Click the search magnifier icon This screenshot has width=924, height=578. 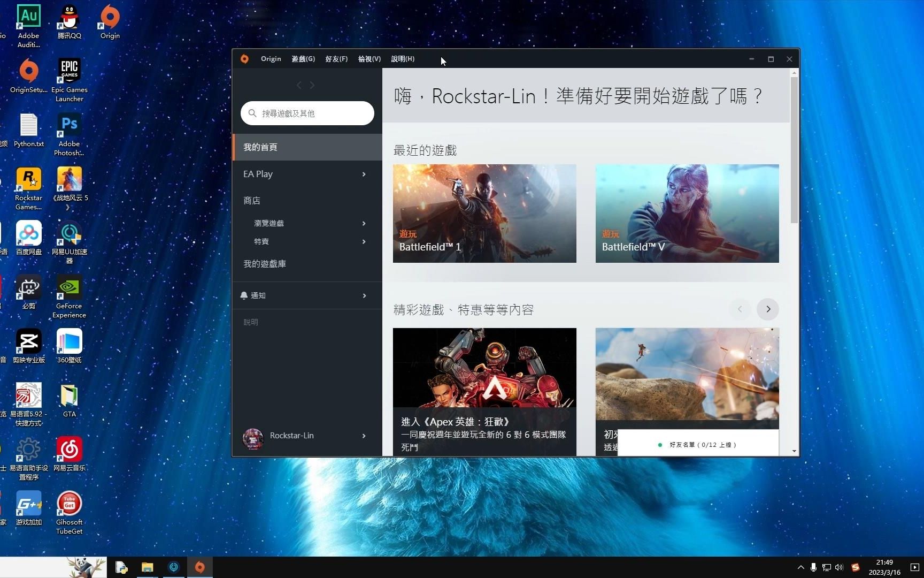point(252,113)
